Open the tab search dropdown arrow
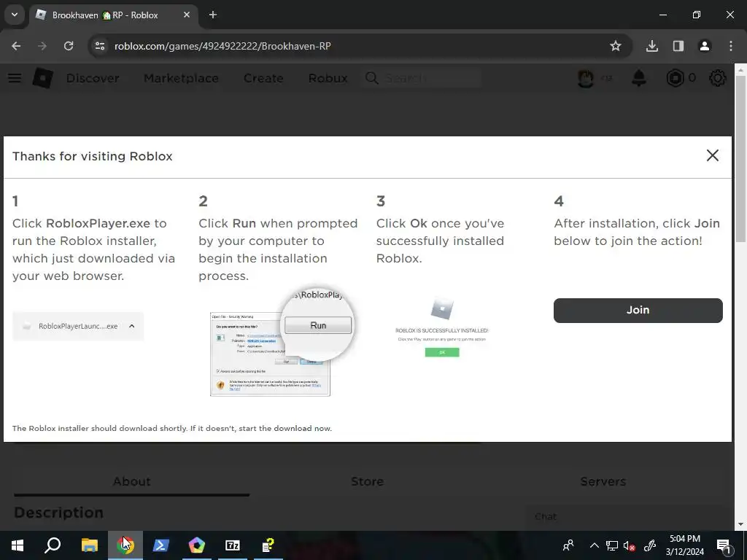This screenshot has width=747, height=560. click(x=15, y=15)
